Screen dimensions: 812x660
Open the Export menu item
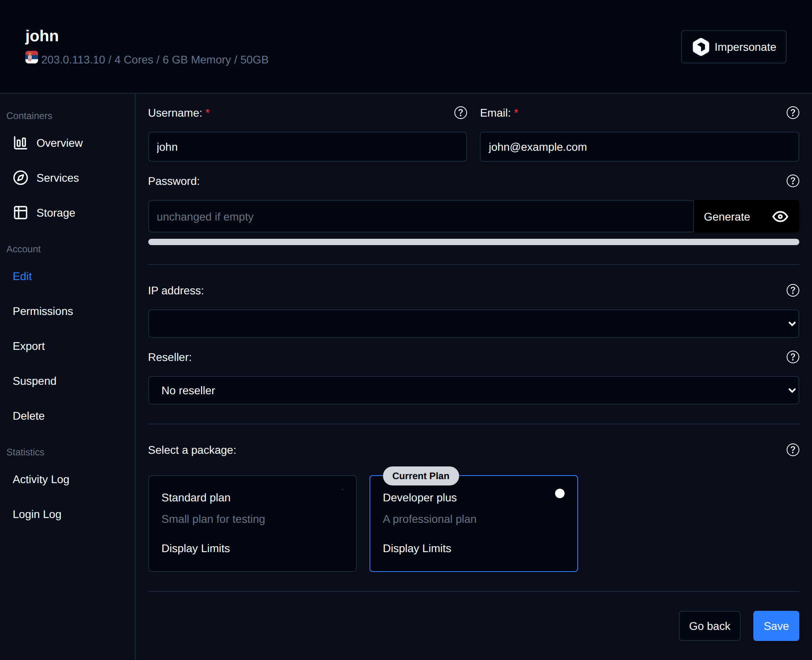[29, 346]
